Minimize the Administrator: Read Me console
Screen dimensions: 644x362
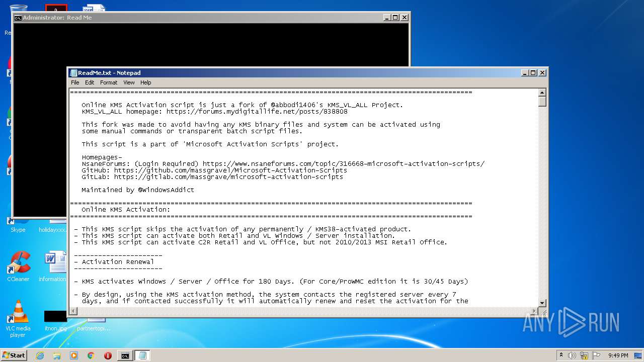[x=387, y=18]
